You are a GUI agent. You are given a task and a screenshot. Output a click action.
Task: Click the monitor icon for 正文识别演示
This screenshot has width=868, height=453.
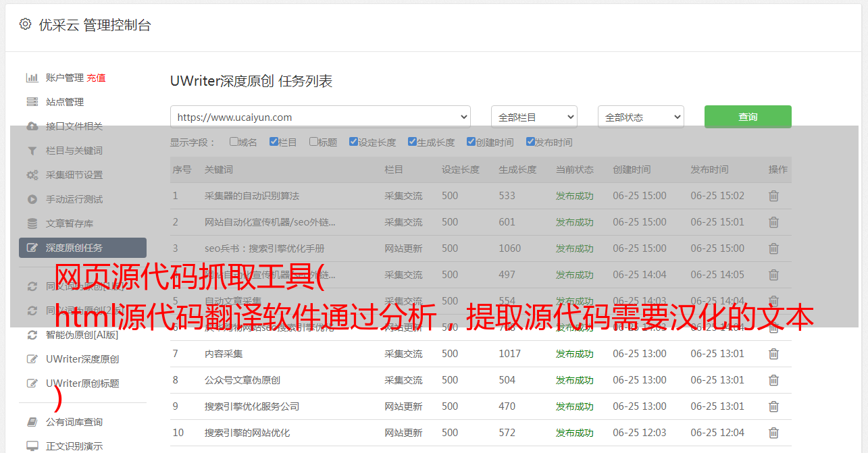coord(32,446)
